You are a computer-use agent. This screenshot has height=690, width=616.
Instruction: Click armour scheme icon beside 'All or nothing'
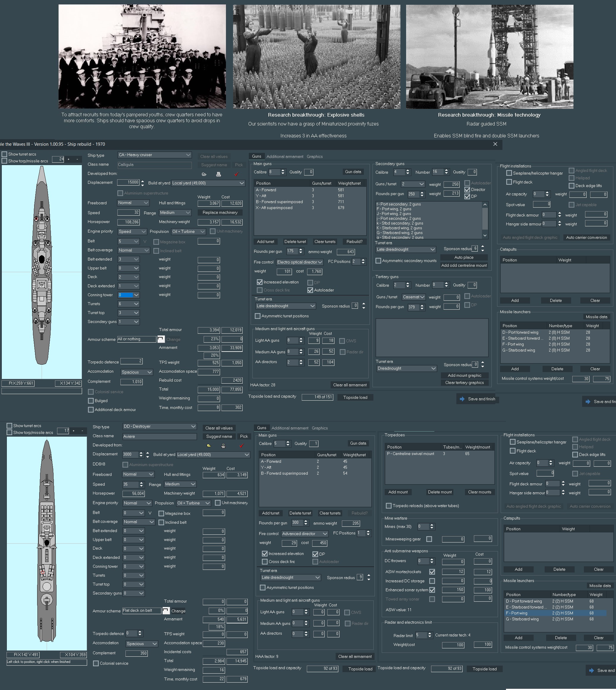(x=161, y=339)
